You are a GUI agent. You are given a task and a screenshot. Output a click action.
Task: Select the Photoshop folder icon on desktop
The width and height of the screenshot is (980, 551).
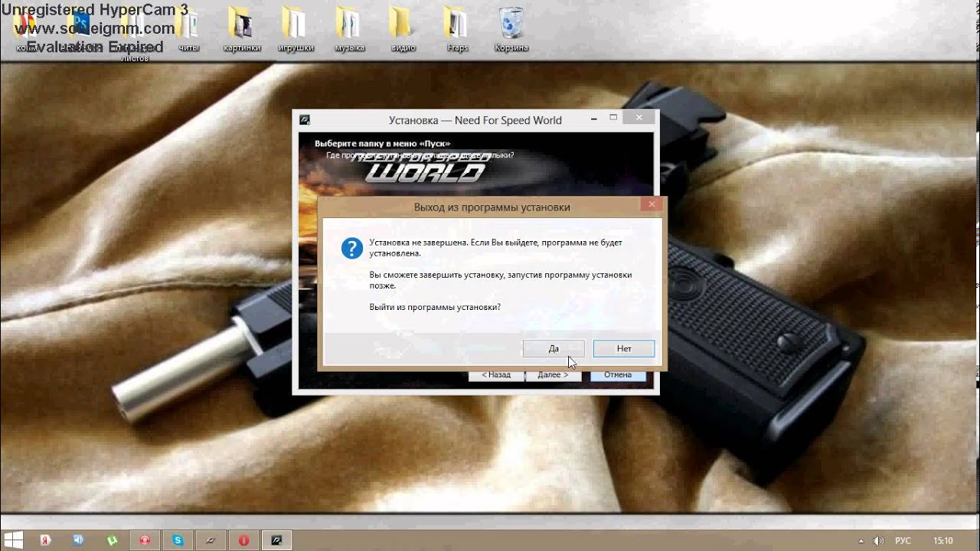81,24
